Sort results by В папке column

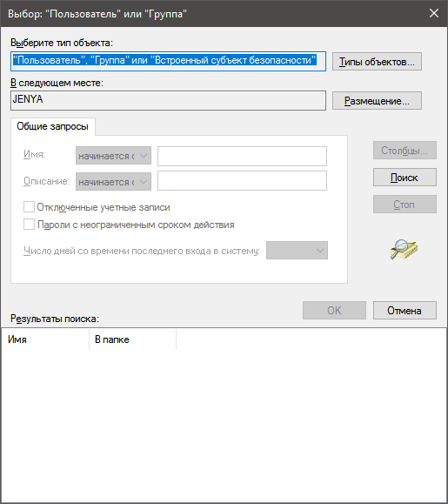point(132,339)
